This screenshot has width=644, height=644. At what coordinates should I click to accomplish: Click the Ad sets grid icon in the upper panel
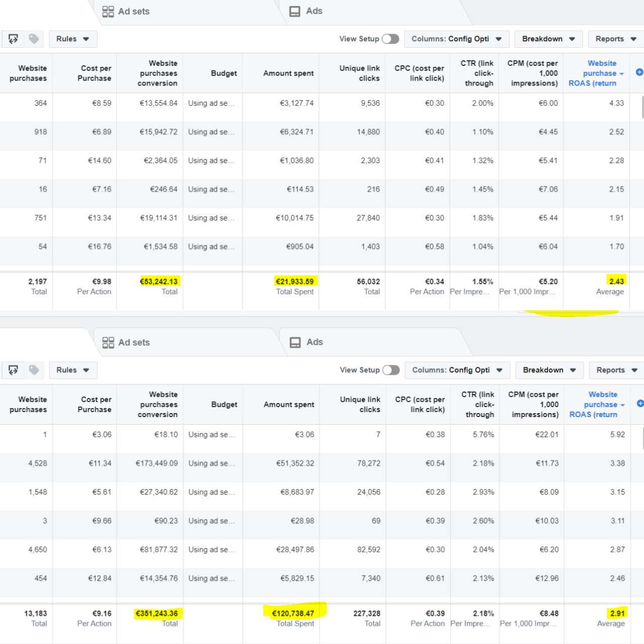(x=108, y=12)
